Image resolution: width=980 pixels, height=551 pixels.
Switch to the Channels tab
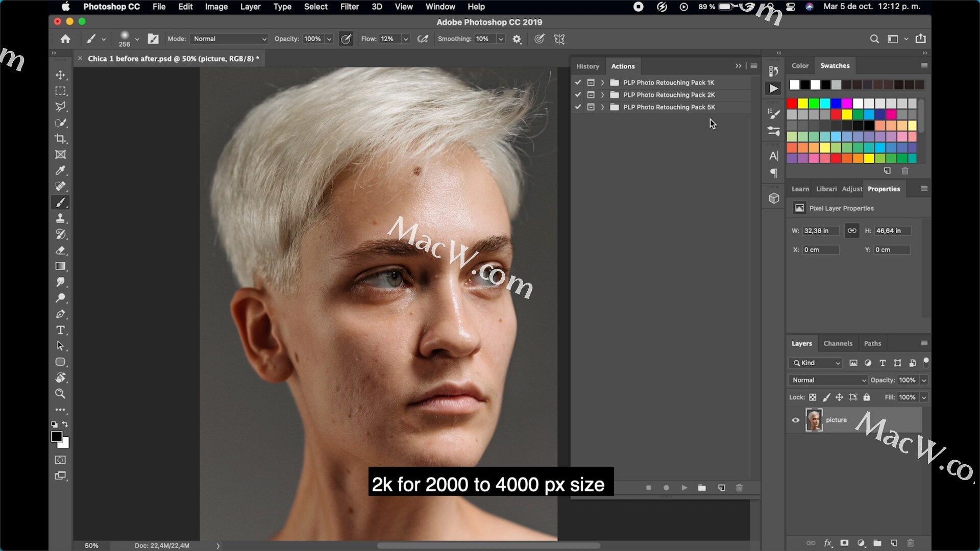838,343
